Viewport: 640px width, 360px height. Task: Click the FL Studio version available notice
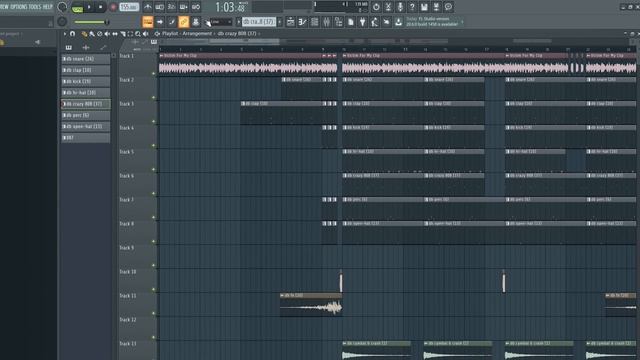coord(433,22)
